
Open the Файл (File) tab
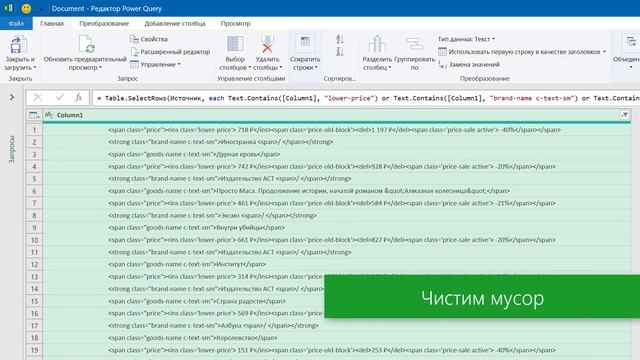[x=16, y=23]
